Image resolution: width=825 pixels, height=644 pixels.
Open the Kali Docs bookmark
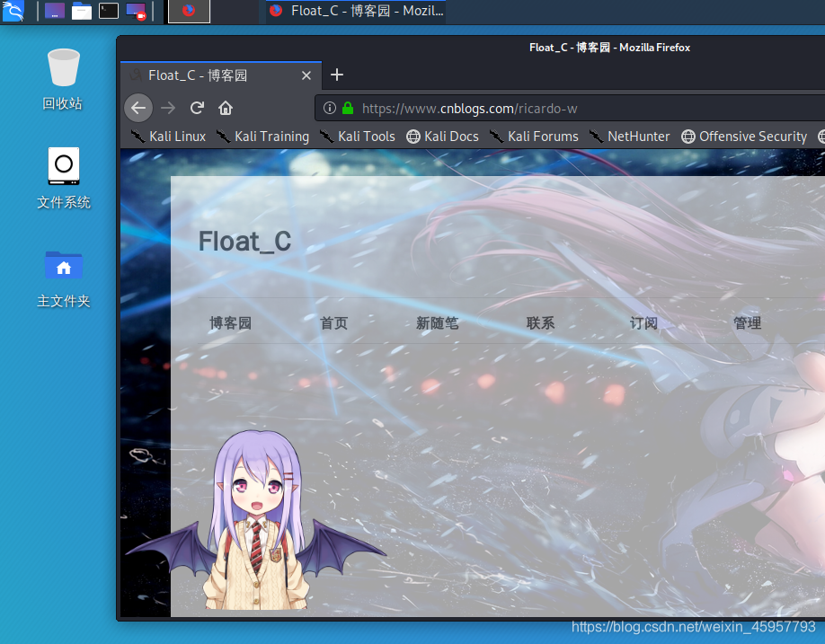[442, 136]
